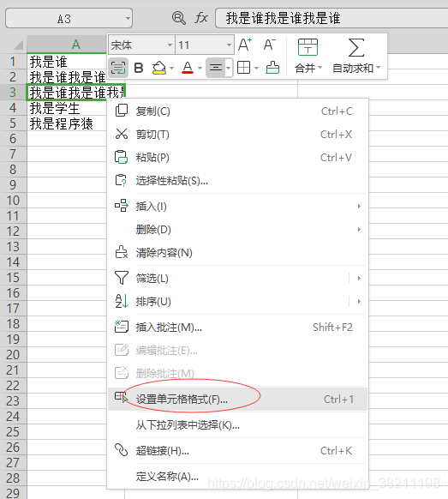Choose 粘贴(P) from context menu
448x499 pixels.
tap(237, 158)
